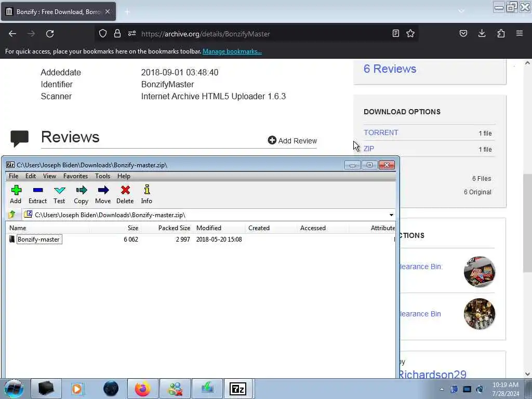Image resolution: width=532 pixels, height=399 pixels.
Task: Click the site security padlock icon
Action: click(117, 33)
